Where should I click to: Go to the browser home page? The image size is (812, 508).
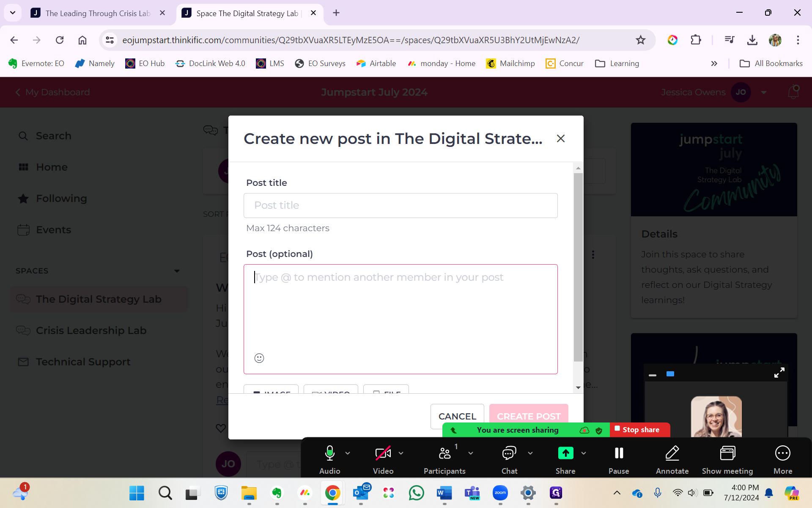[82, 40]
